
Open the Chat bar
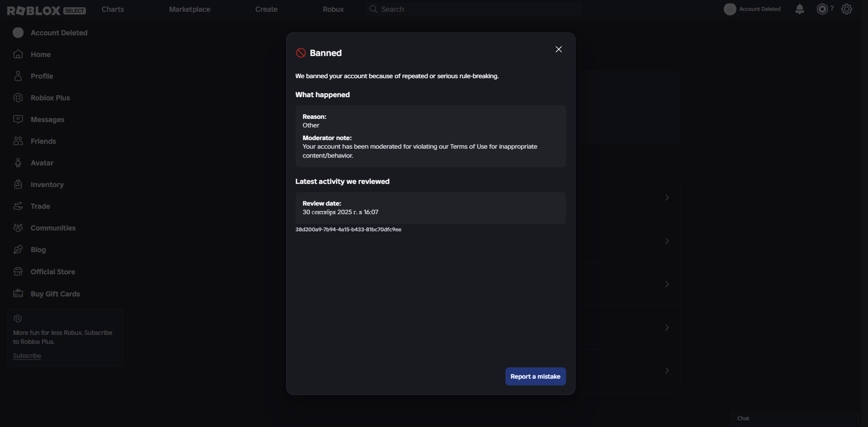795,418
